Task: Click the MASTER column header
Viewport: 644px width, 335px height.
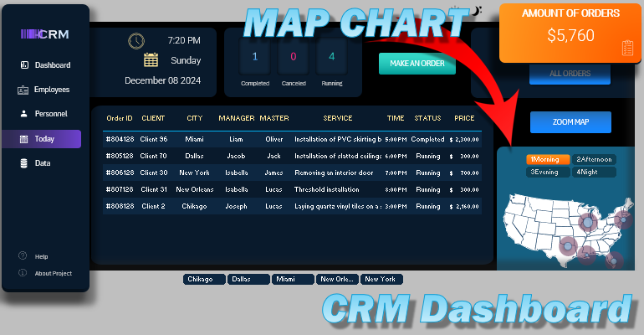Action: pyautogui.click(x=274, y=118)
